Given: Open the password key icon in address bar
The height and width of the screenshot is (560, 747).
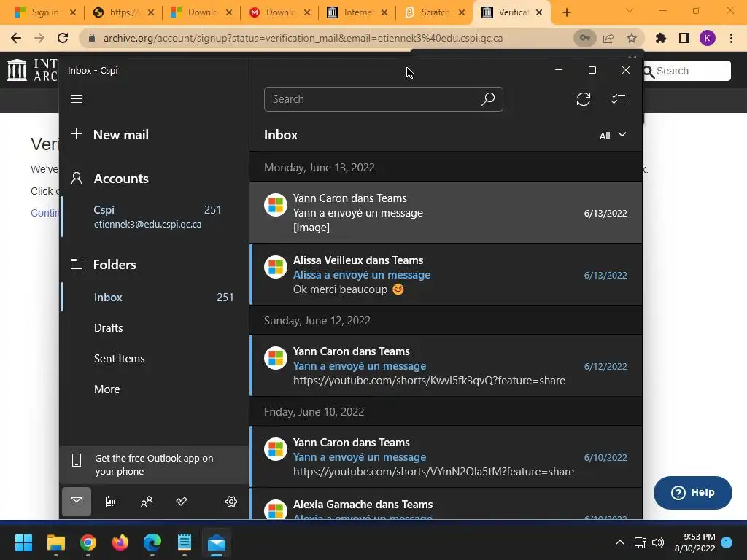Looking at the screenshot, I should [584, 38].
